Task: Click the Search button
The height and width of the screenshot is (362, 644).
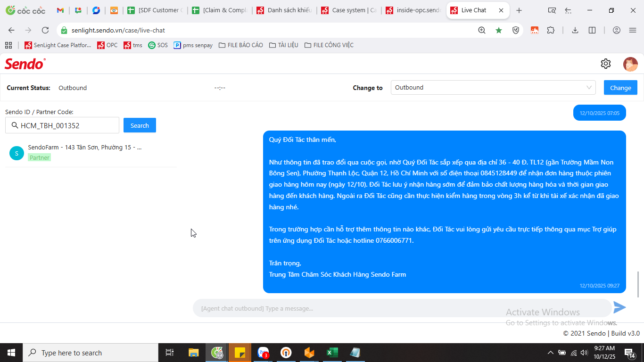Action: [140, 125]
